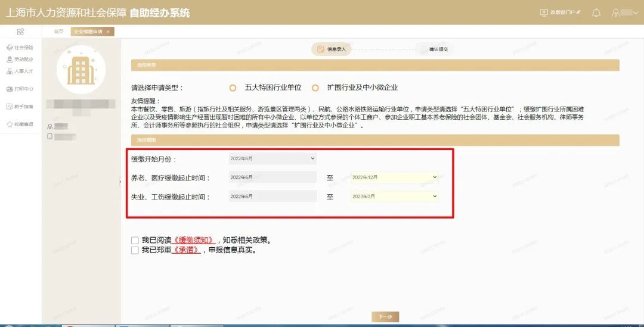The image size is (644, 327).
Task: Open 社会保险 in the sidebar
Action: pos(20,48)
